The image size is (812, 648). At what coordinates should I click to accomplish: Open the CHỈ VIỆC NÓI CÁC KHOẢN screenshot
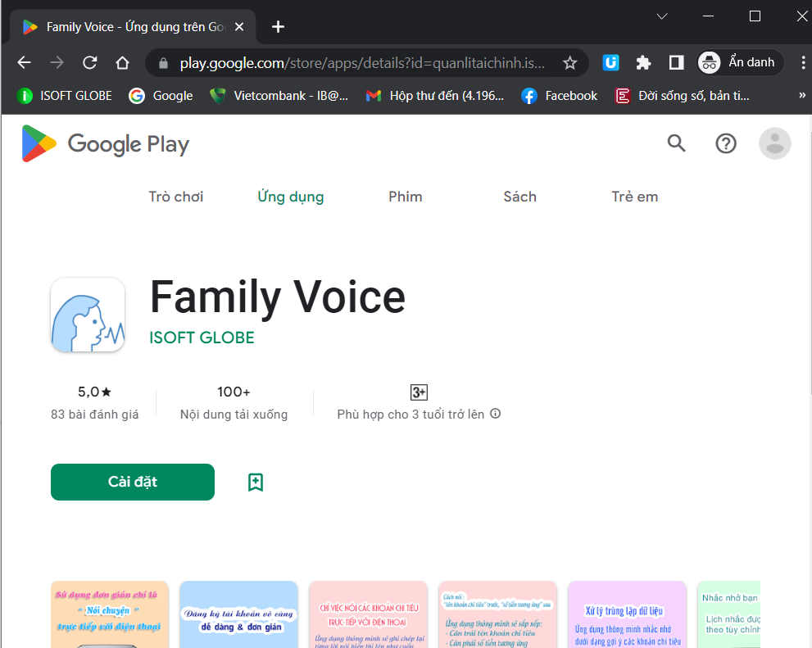coord(368,614)
